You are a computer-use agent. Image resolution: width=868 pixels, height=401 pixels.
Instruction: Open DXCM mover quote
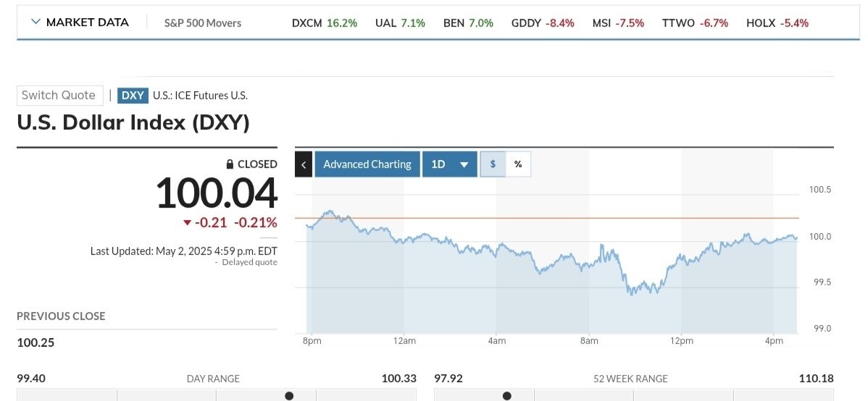tap(325, 23)
